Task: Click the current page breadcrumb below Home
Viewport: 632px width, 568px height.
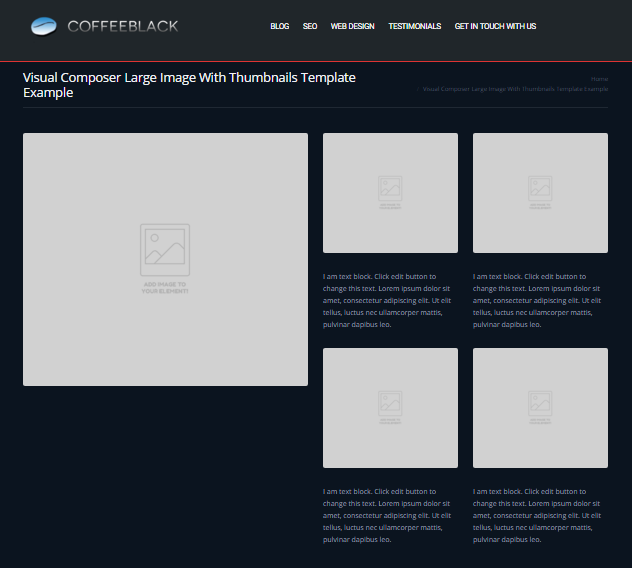Action: pos(515,89)
